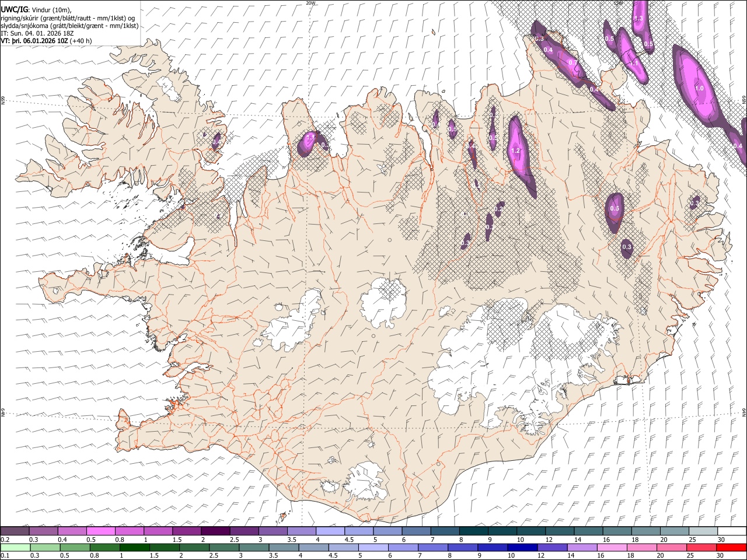This screenshot has width=747, height=560.
Task: Click the '15W' longitude label
Action: 618,2
